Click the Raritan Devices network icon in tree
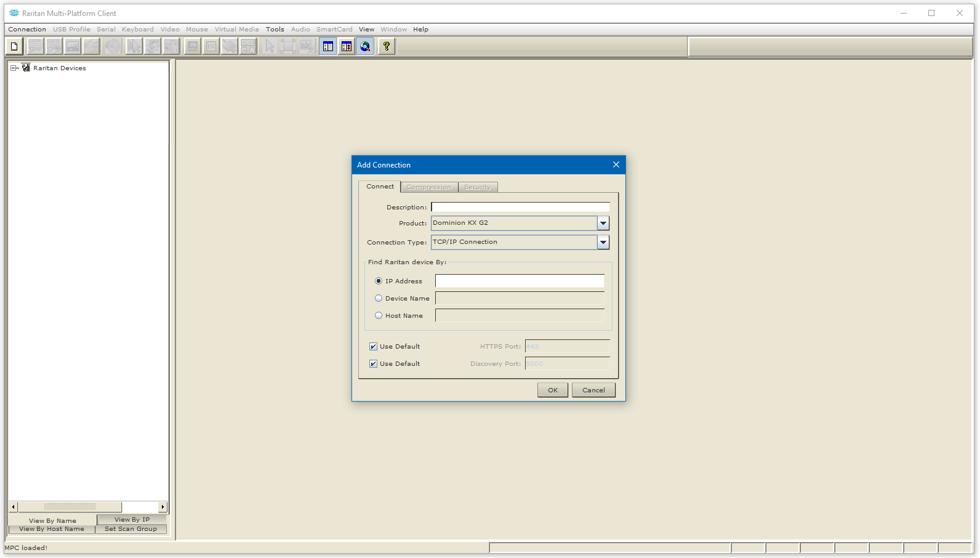This screenshot has width=980, height=558. pos(26,68)
